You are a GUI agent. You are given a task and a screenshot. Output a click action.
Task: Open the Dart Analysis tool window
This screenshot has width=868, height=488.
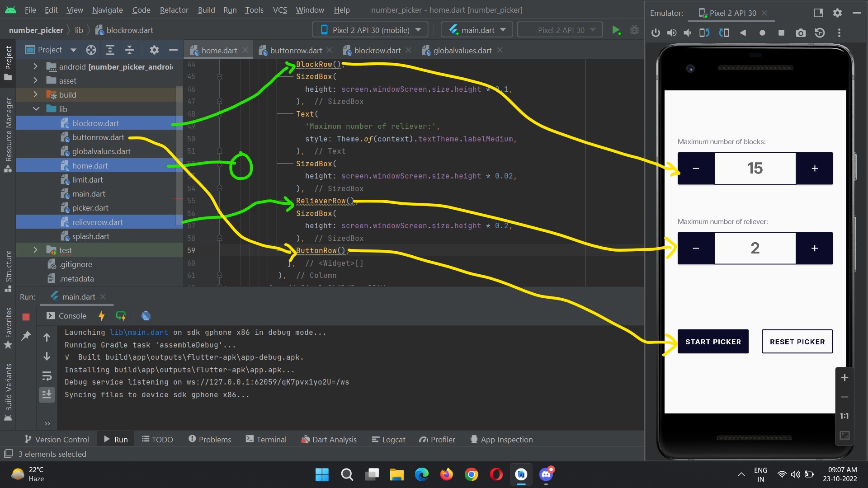pyautogui.click(x=329, y=439)
